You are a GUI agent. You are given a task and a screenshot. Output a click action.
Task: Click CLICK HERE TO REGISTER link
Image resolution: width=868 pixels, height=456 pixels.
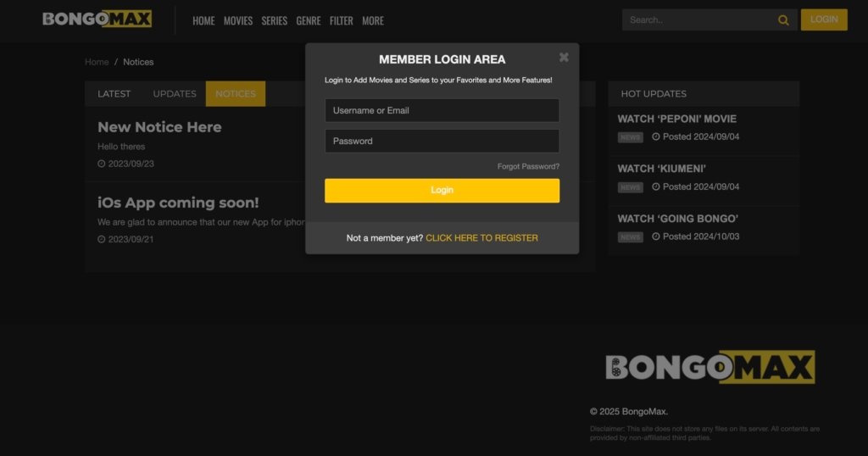(x=481, y=238)
